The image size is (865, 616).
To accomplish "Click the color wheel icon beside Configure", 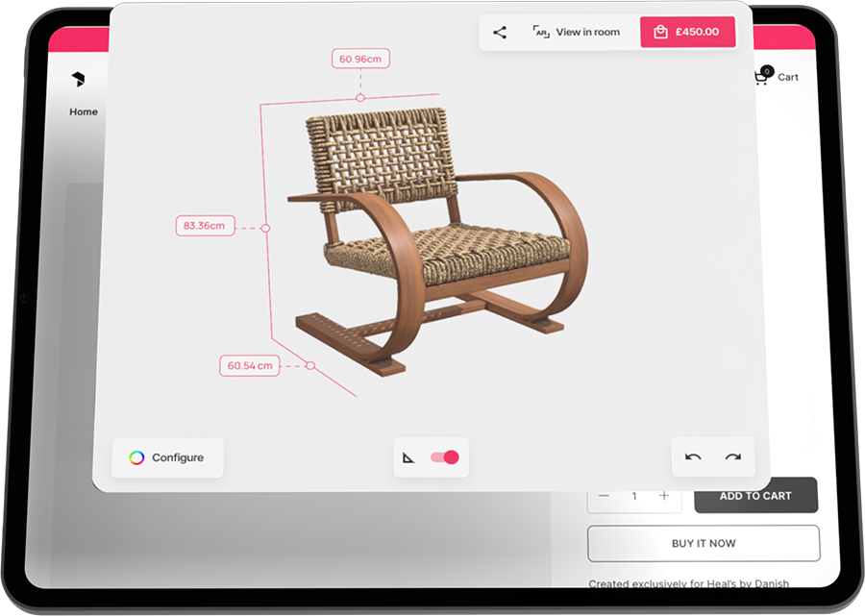I will pos(136,457).
